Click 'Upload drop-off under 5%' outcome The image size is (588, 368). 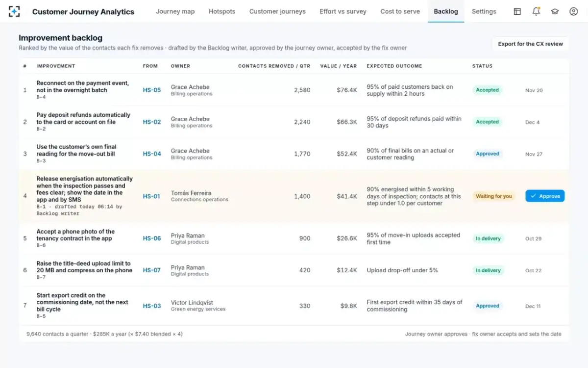[x=402, y=270]
